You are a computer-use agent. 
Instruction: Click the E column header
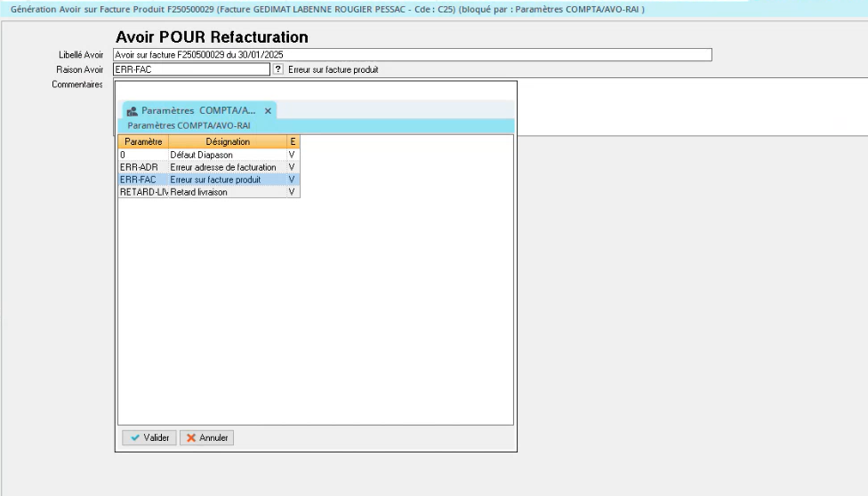293,141
